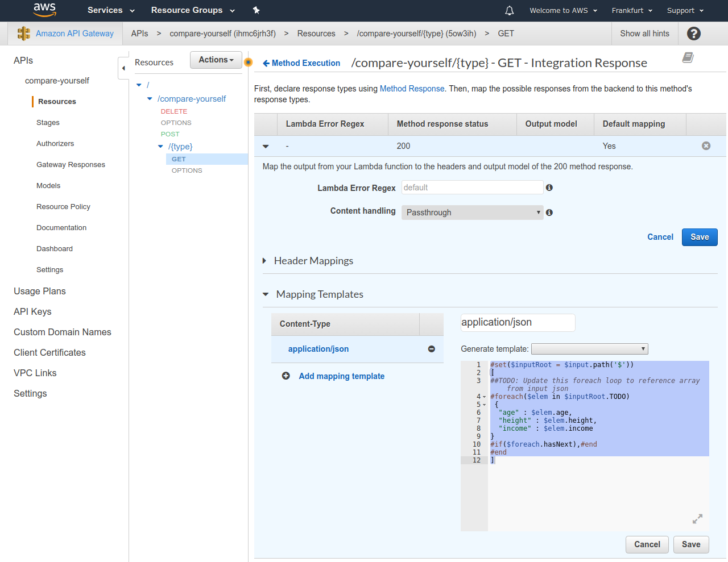Viewport: 728px width, 562px height.
Task: Open the Generate template dropdown
Action: pyautogui.click(x=589, y=349)
